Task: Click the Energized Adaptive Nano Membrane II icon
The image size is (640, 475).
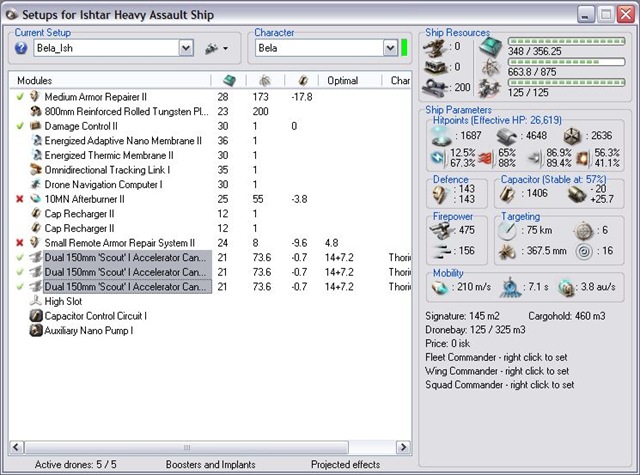Action: pos(37,141)
